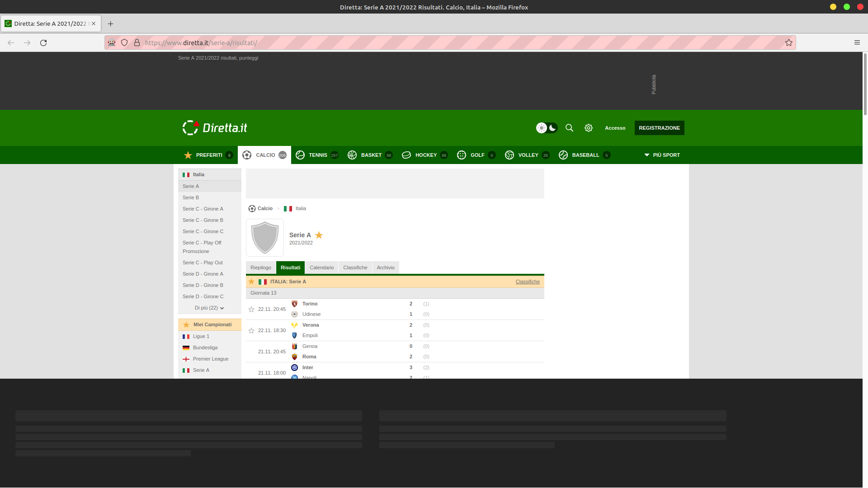Star the Torino vs Udinese match
This screenshot has width=868, height=488.
click(251, 309)
